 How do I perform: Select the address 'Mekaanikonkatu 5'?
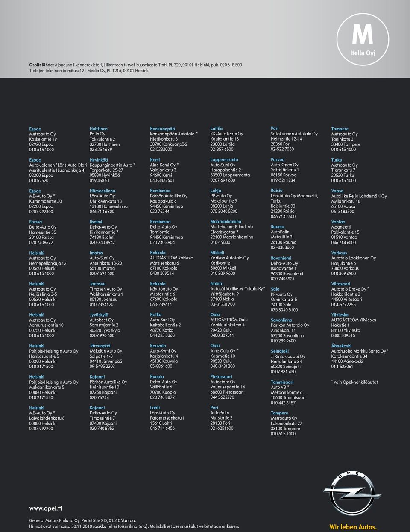tap(47, 387)
